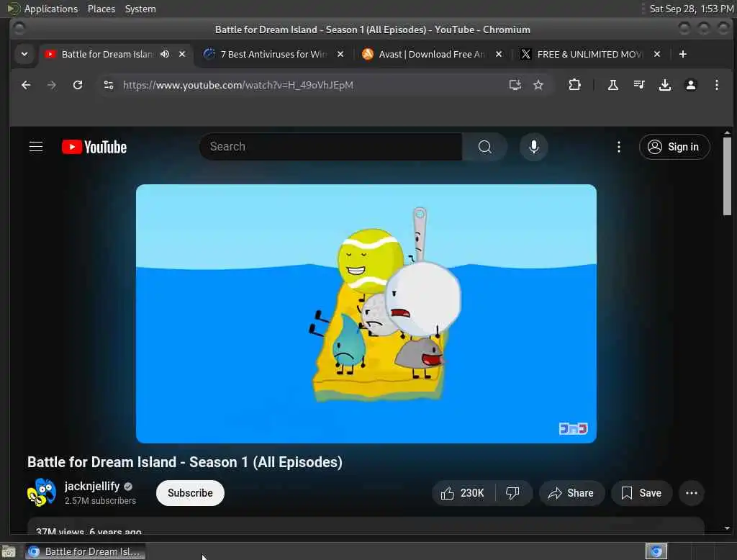Viewport: 737px width, 560px height.
Task: Open the Places menu
Action: [101, 9]
